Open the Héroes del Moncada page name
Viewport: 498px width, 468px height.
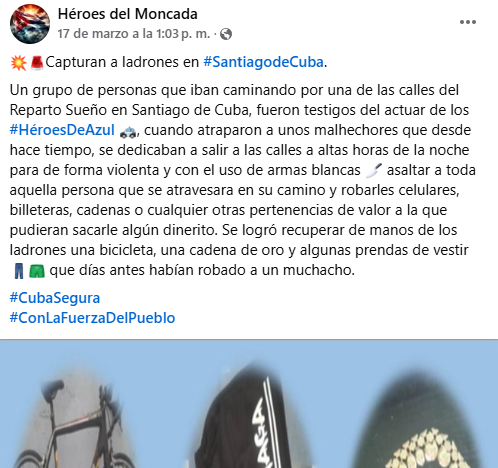pyautogui.click(x=128, y=14)
